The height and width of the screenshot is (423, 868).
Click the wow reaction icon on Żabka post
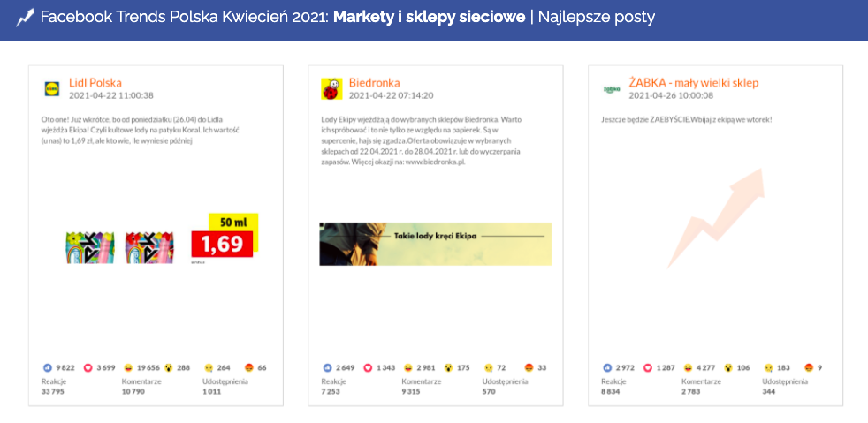727,366
